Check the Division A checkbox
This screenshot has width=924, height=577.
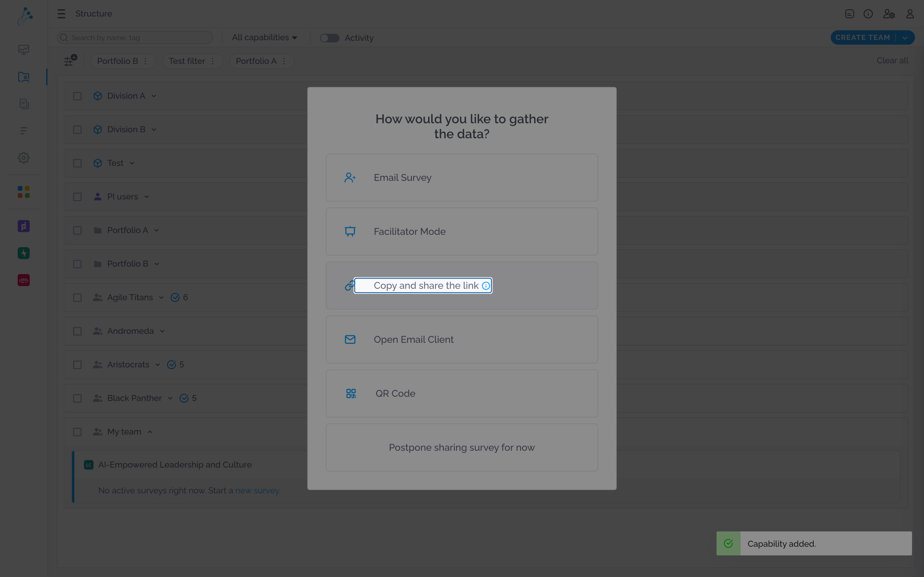click(x=77, y=96)
